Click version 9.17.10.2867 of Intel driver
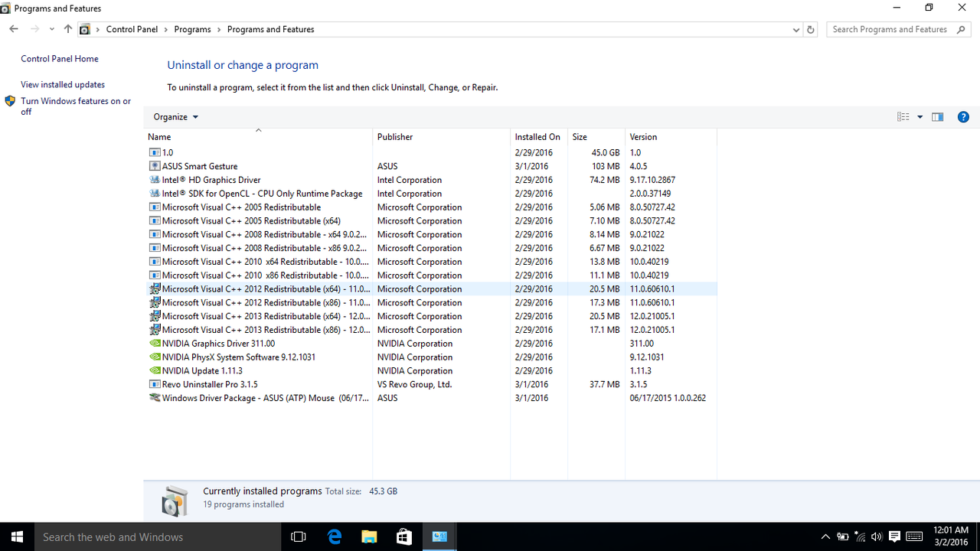Image resolution: width=980 pixels, height=551 pixels. (652, 180)
